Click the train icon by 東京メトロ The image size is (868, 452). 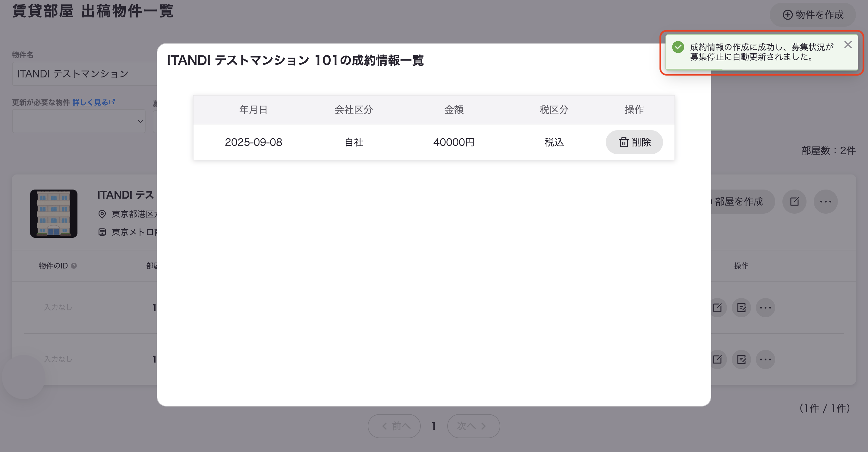[102, 232]
